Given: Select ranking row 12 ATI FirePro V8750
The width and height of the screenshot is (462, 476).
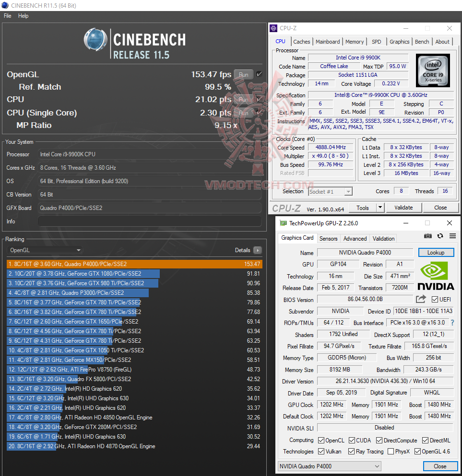Looking at the screenshot, I should coord(134,370).
